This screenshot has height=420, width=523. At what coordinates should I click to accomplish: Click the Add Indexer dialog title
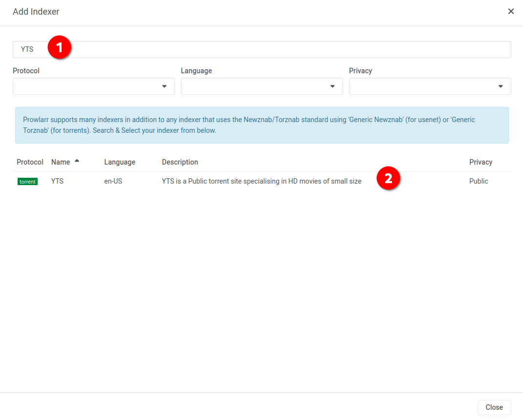[x=36, y=12]
